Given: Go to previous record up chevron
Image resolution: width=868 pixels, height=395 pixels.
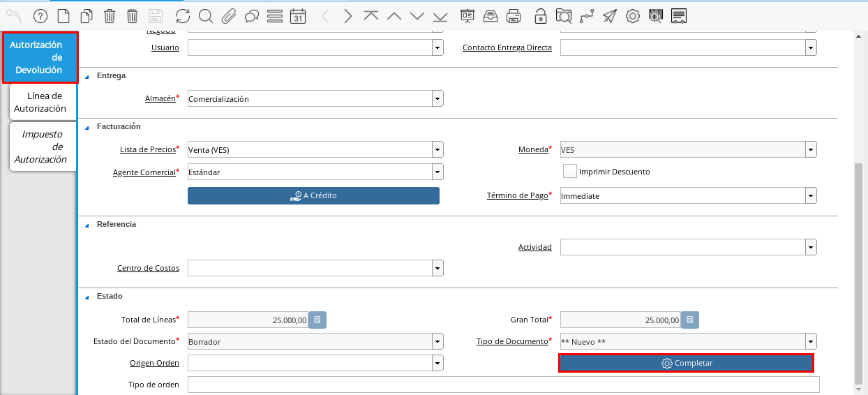Looking at the screenshot, I should coord(394,15).
